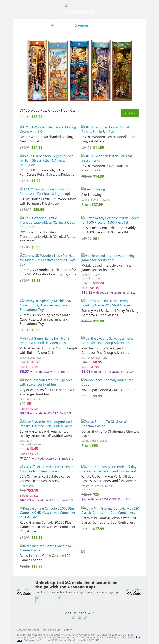
Task: Click the green View Deal button
Action: 130,113
